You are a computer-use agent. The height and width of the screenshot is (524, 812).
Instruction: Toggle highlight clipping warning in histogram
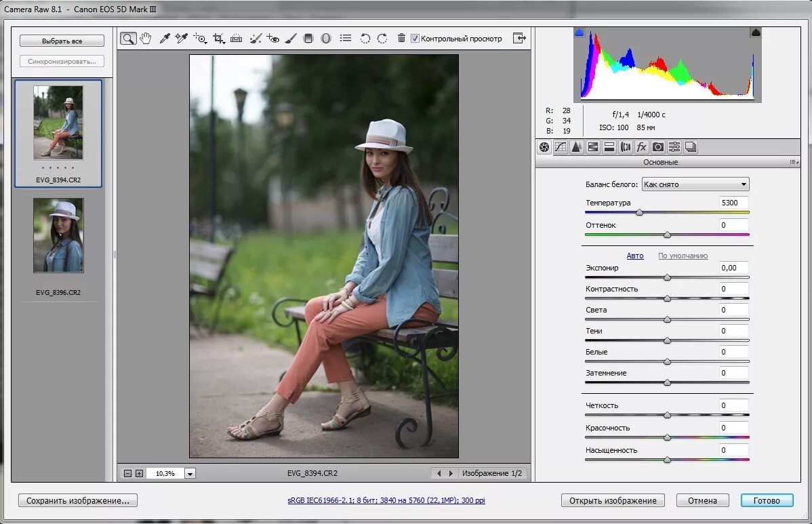tap(756, 33)
